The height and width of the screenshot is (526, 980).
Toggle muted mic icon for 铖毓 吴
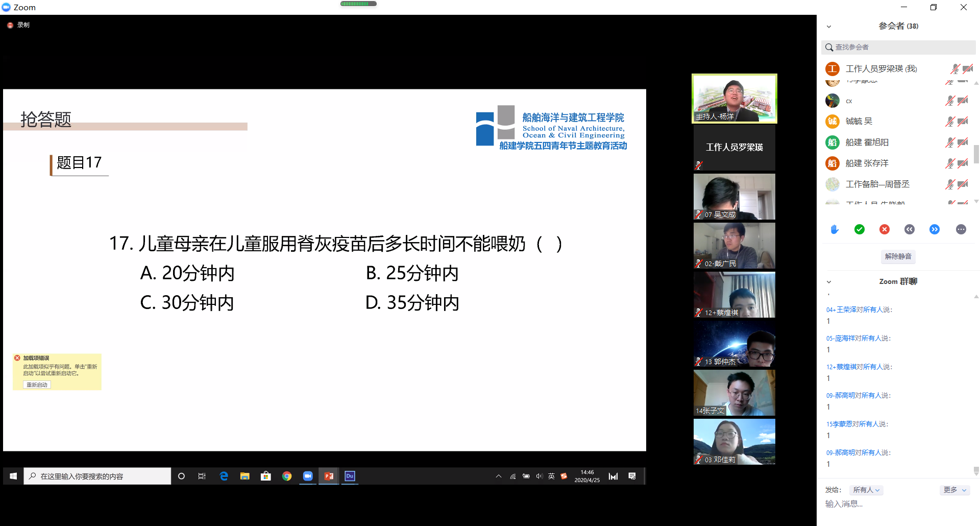950,122
